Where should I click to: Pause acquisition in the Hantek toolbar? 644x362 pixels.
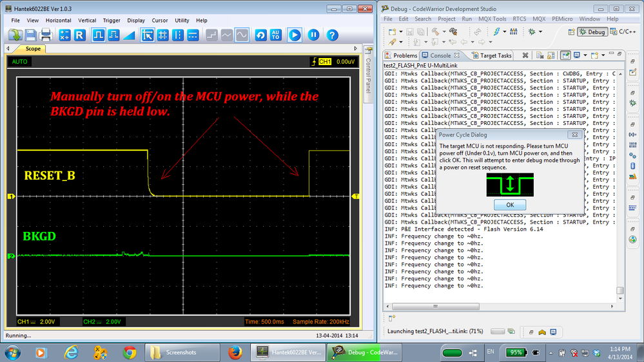(x=313, y=35)
